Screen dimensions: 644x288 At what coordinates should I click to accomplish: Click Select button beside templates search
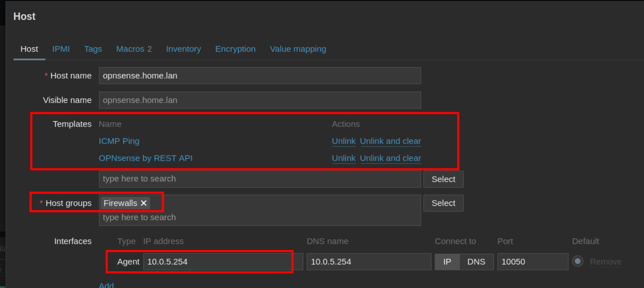pos(443,179)
